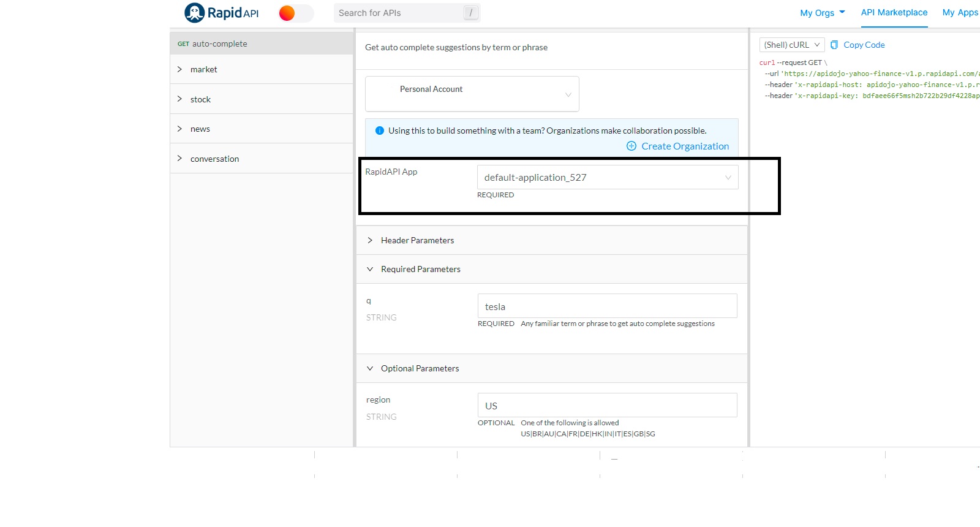Expand the news endpoint group

pos(262,129)
